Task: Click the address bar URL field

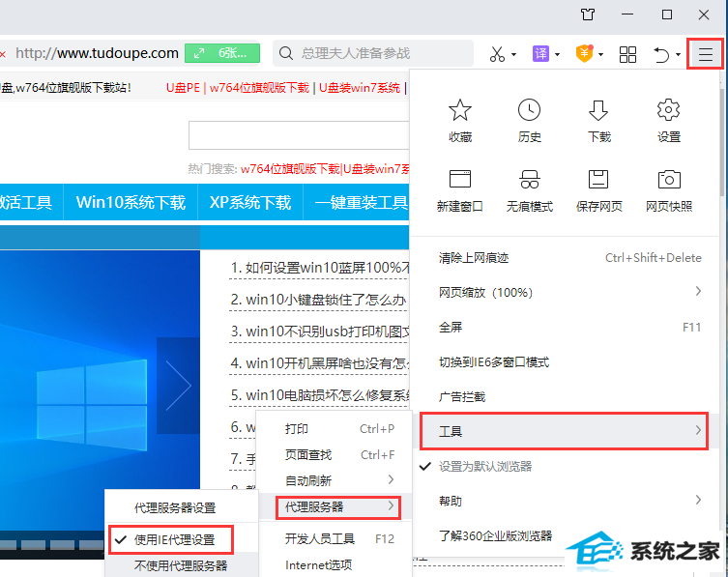Action: [x=97, y=53]
